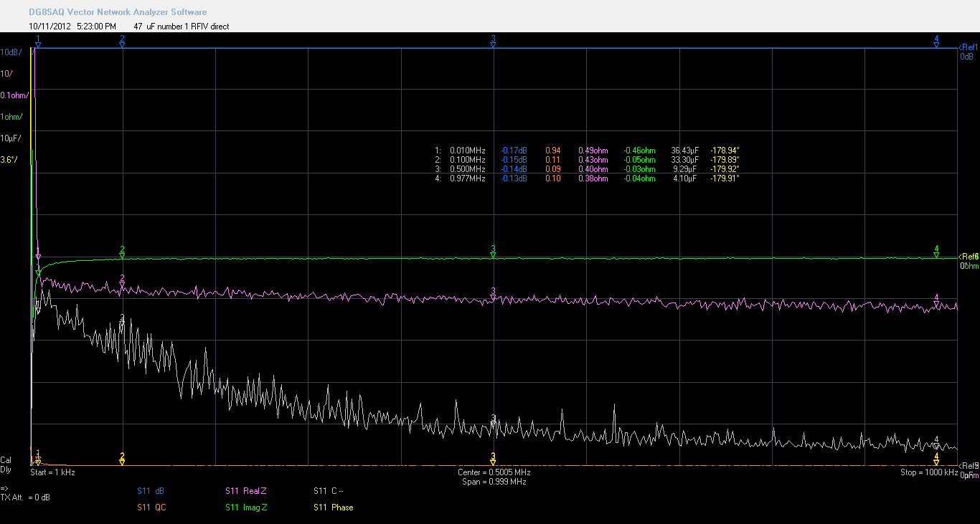Image resolution: width=980 pixels, height=524 pixels.
Task: Click the 0.1ohm/ scale label
Action: point(14,95)
